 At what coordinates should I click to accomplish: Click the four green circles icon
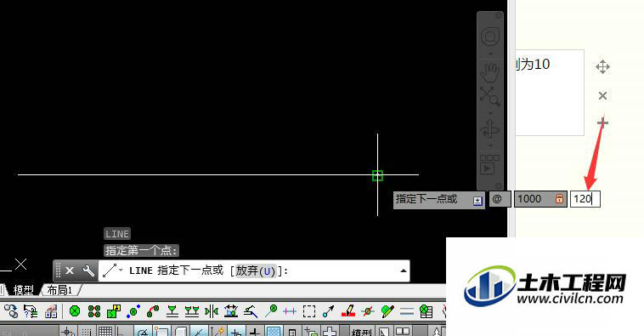tap(94, 311)
